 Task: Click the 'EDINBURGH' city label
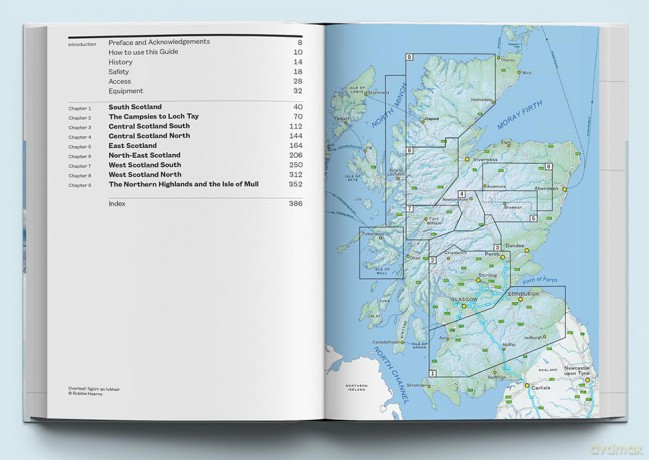pyautogui.click(x=523, y=294)
